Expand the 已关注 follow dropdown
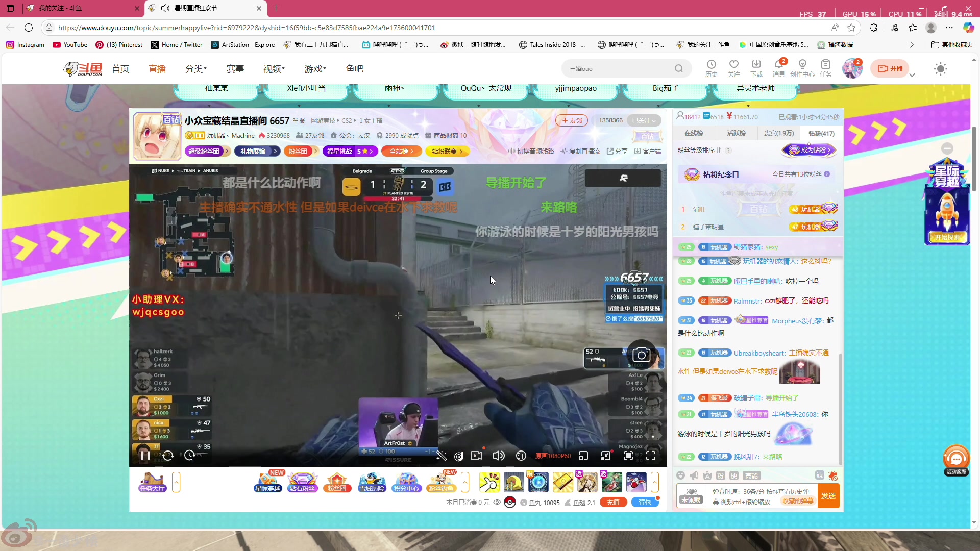980x551 pixels. pyautogui.click(x=644, y=120)
